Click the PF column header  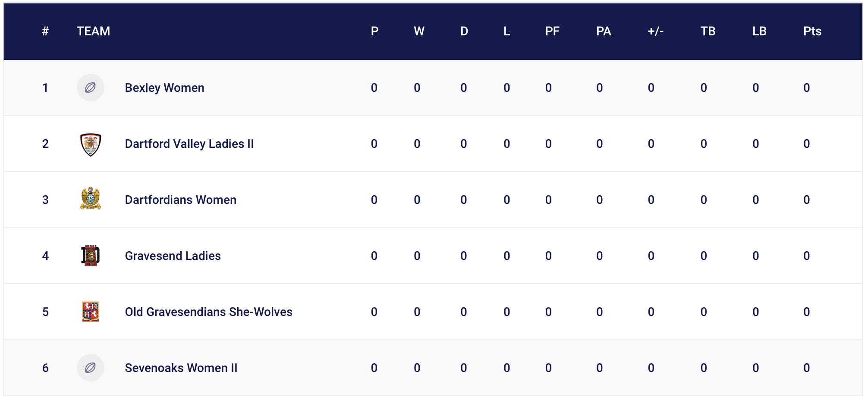coord(552,31)
